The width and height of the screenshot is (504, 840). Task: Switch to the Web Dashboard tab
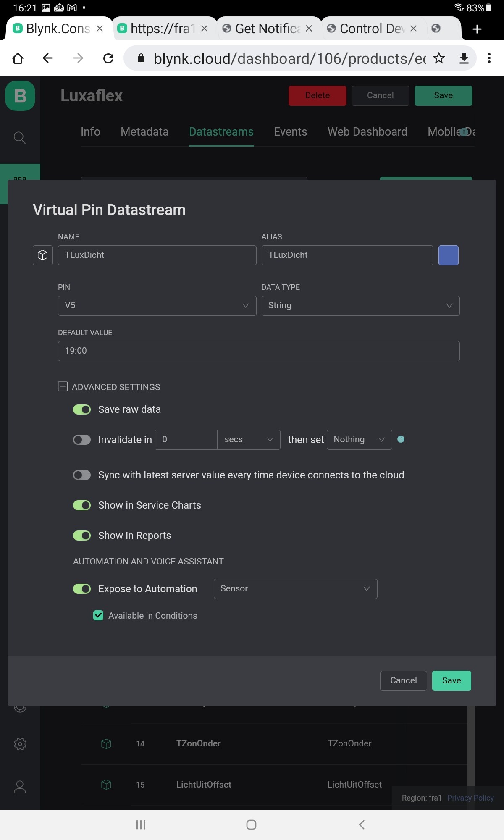[x=367, y=132]
